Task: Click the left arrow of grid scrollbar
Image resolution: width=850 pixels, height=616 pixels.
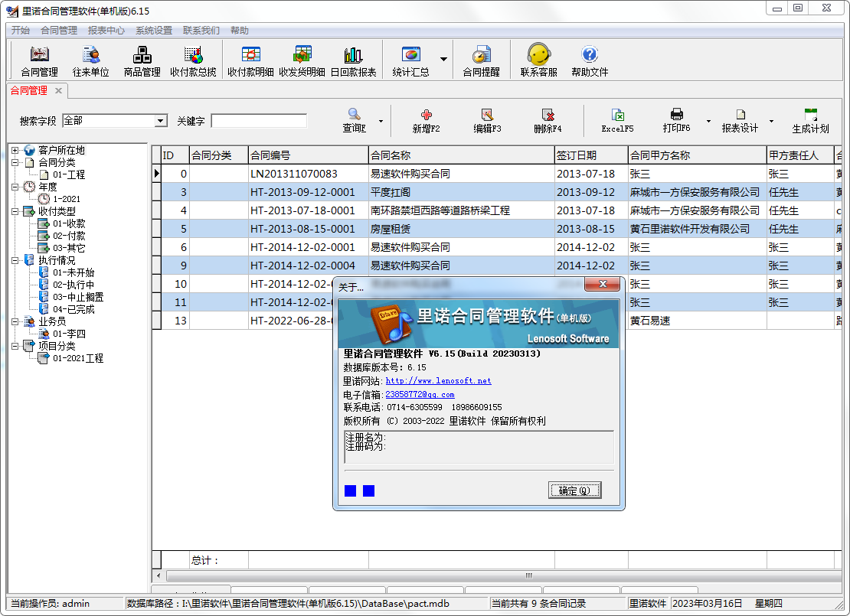Action: (x=159, y=575)
